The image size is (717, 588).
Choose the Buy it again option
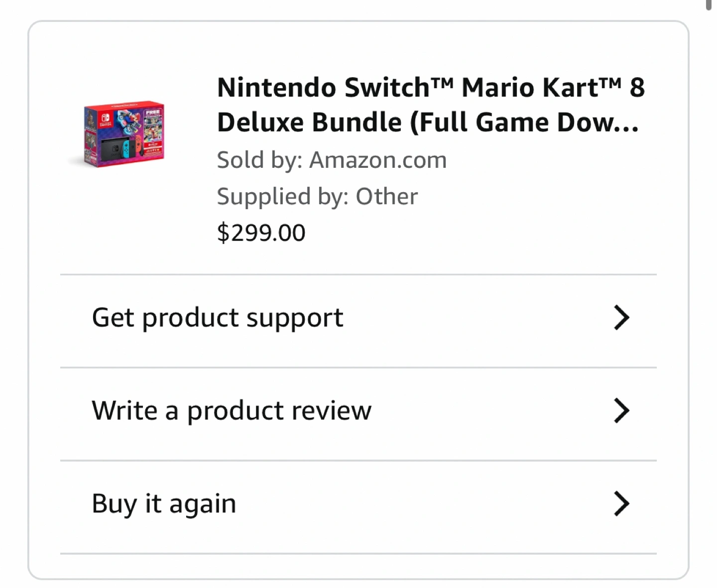[164, 503]
